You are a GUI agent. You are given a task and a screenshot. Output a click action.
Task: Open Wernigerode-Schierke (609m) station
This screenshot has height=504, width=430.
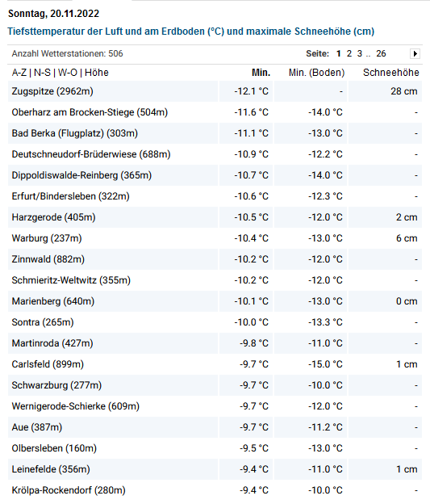[x=76, y=406]
